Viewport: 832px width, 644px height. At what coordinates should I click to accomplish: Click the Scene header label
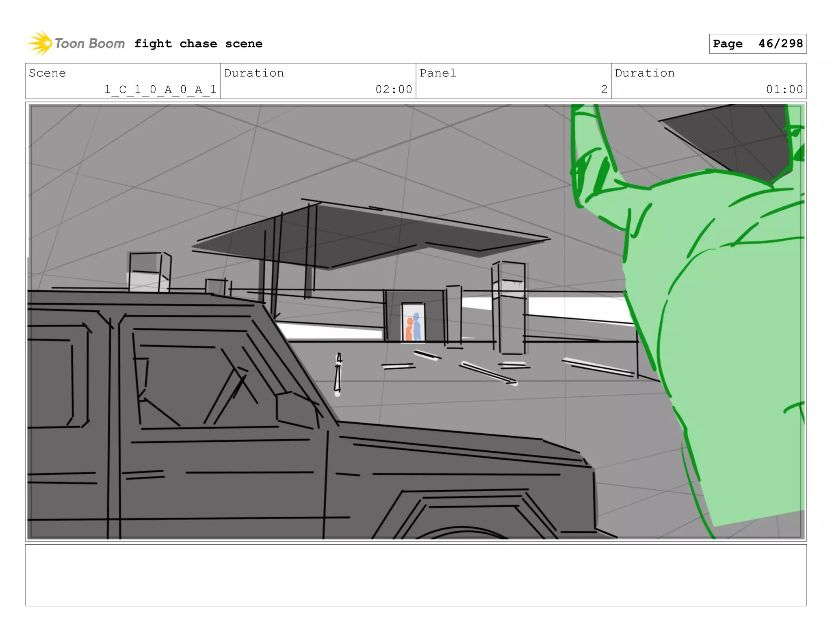(47, 73)
